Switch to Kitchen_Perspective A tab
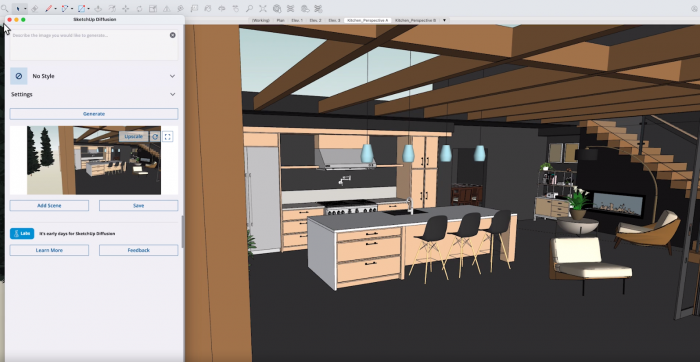 (x=368, y=21)
